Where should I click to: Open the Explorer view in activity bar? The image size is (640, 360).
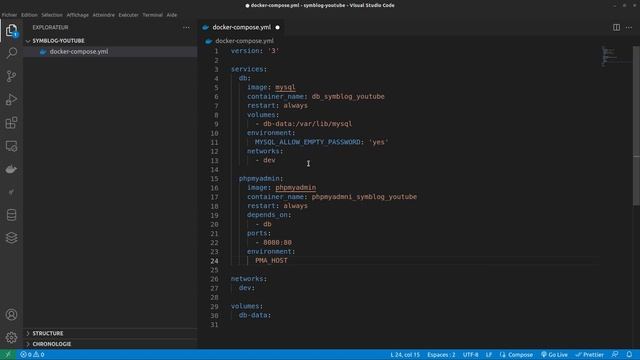11,30
